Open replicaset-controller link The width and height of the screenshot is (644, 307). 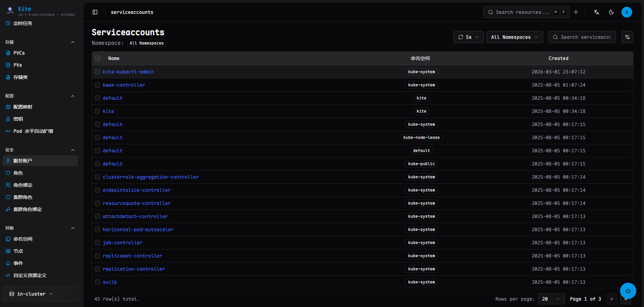click(132, 256)
